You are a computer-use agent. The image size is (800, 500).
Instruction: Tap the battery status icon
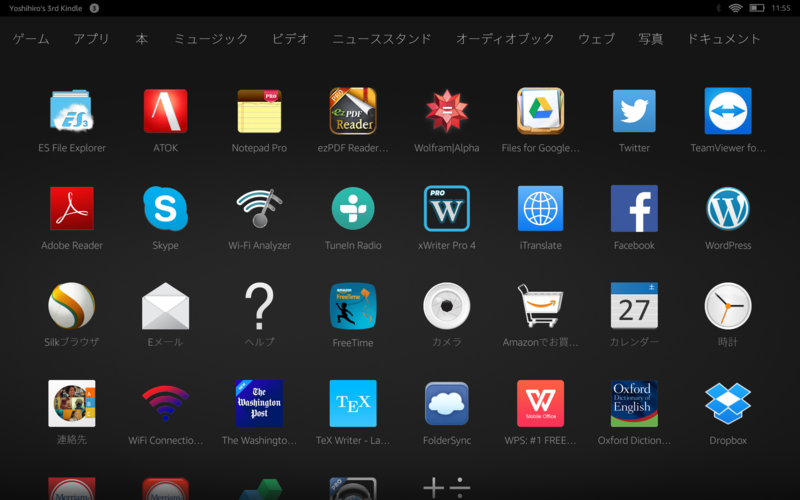coord(757,8)
